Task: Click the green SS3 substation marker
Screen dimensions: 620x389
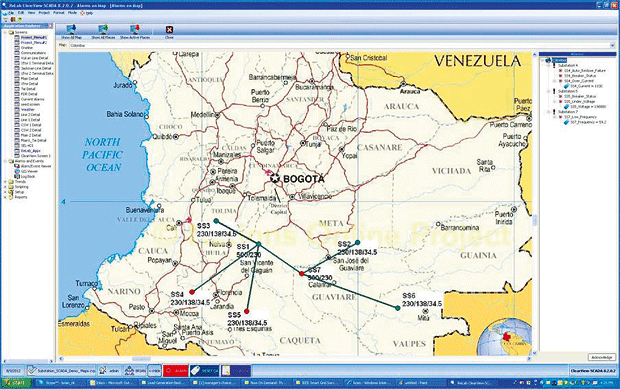Action: click(x=216, y=221)
